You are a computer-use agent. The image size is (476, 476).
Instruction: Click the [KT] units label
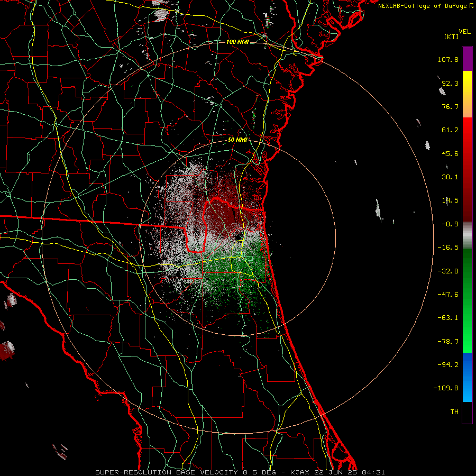(x=451, y=36)
